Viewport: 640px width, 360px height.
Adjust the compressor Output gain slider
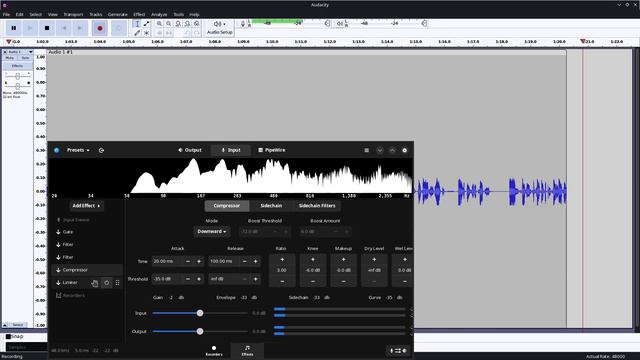point(200,331)
